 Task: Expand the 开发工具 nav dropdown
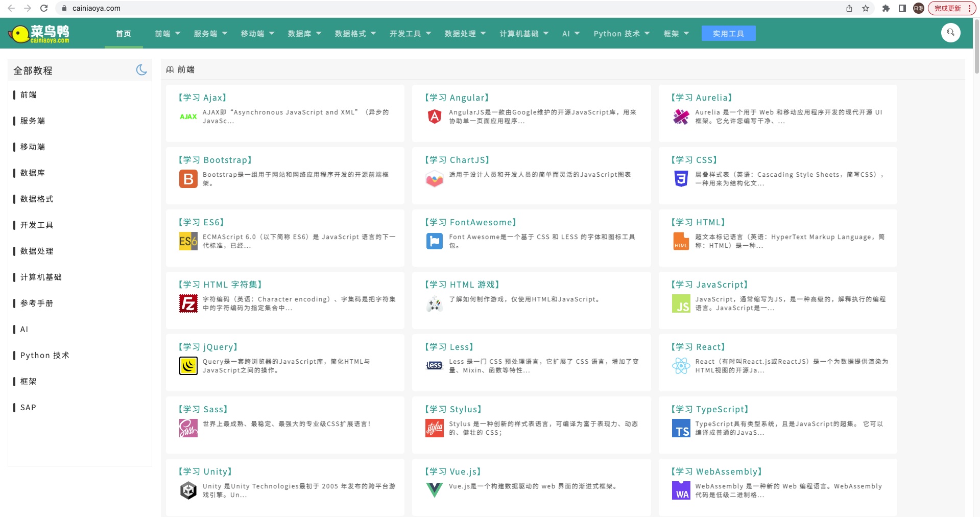410,34
